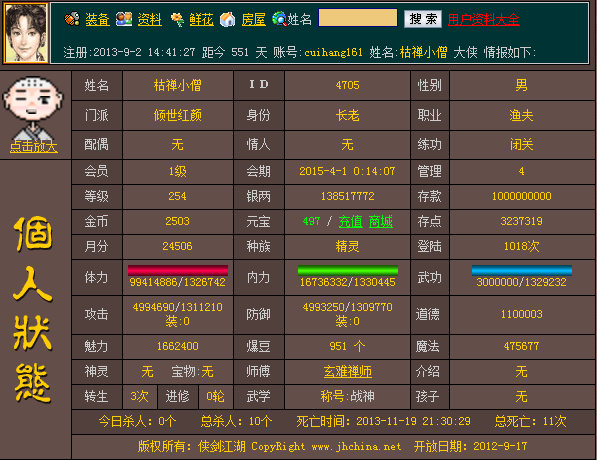Select title text 称号:战神
Image resolution: width=597 pixels, height=460 pixels.
coord(348,396)
